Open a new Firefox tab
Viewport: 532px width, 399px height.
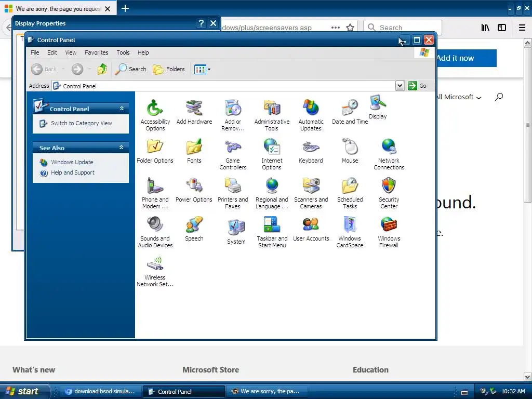tap(125, 8)
